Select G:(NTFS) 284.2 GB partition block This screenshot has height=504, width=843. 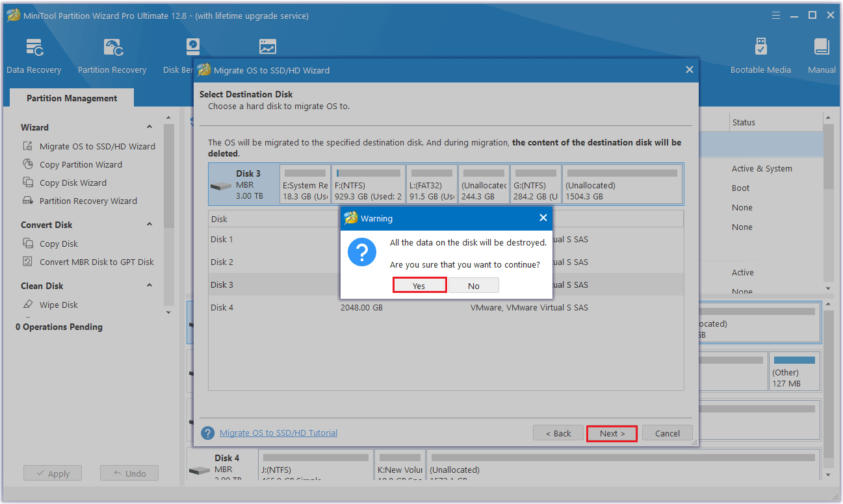[536, 184]
